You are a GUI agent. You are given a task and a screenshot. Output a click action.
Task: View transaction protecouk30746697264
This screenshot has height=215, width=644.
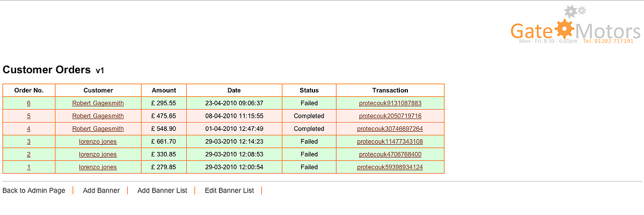(390, 129)
